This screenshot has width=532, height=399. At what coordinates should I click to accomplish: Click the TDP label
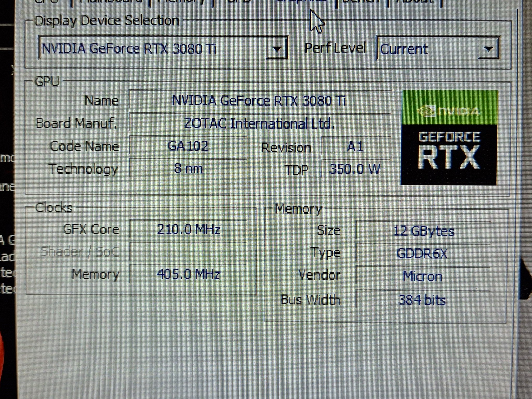click(x=297, y=170)
